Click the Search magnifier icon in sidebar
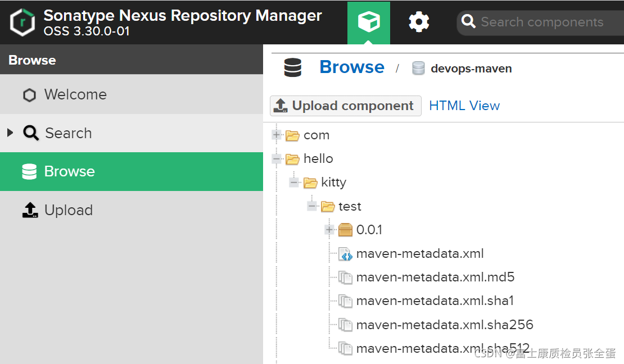624x364 pixels. pos(31,133)
